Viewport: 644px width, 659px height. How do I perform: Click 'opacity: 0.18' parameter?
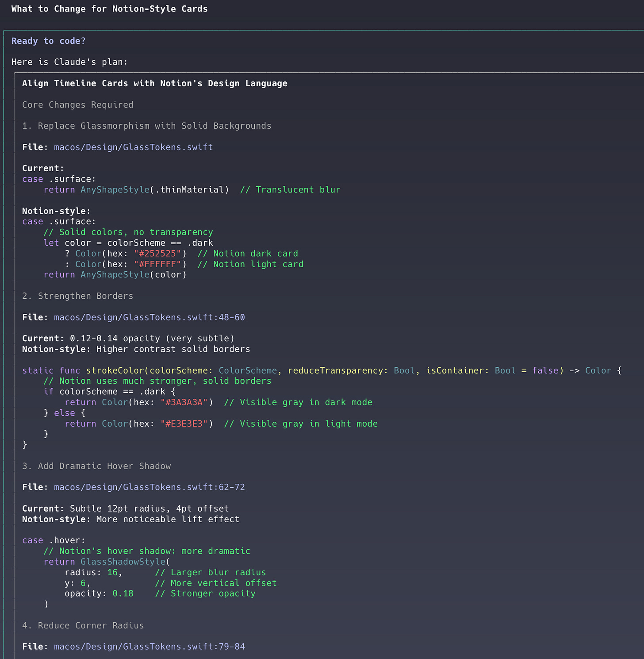(99, 593)
